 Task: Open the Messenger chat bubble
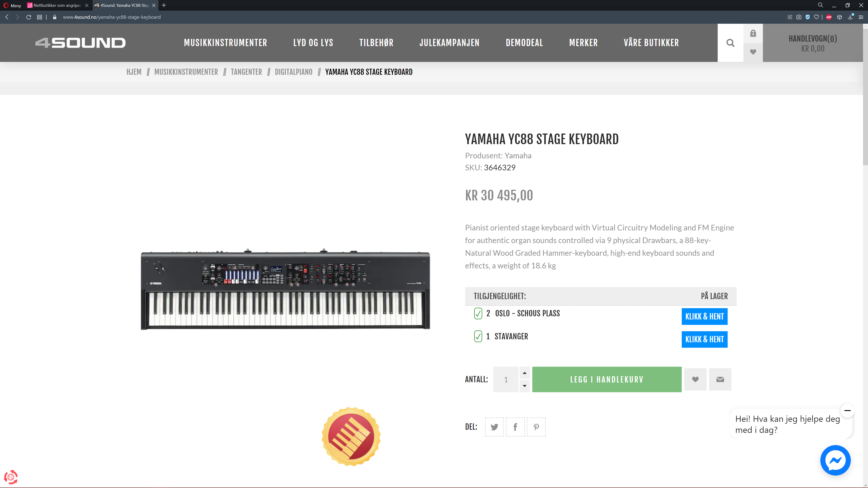(835, 460)
